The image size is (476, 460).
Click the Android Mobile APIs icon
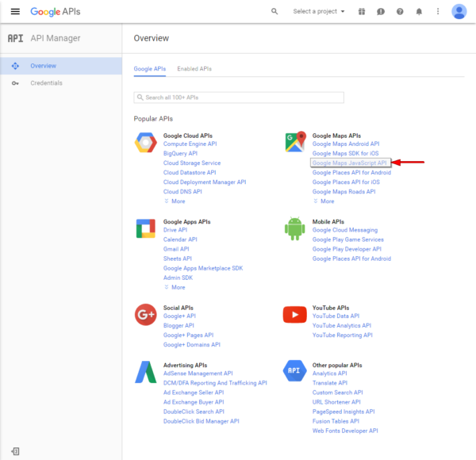point(295,228)
